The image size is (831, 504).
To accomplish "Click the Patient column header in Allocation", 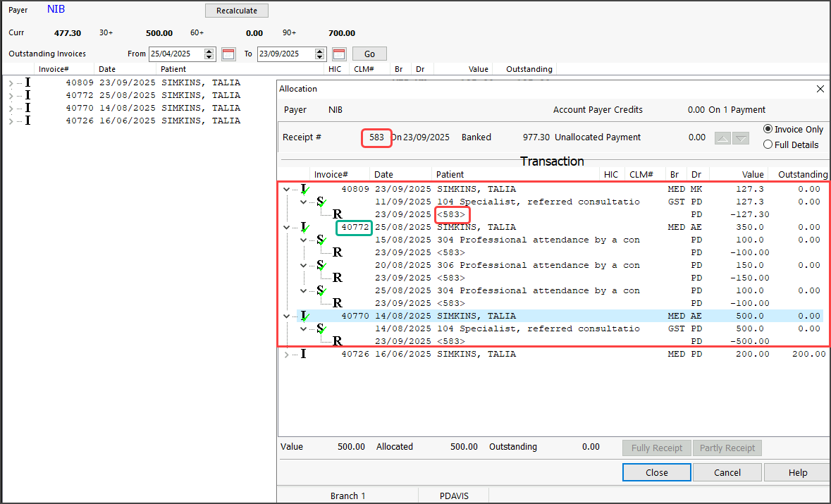I will [x=450, y=174].
